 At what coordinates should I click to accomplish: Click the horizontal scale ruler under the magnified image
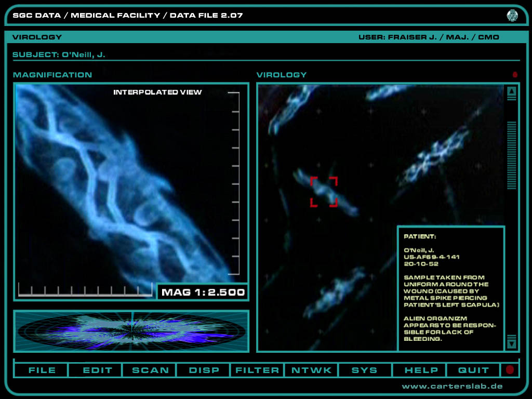(x=85, y=290)
